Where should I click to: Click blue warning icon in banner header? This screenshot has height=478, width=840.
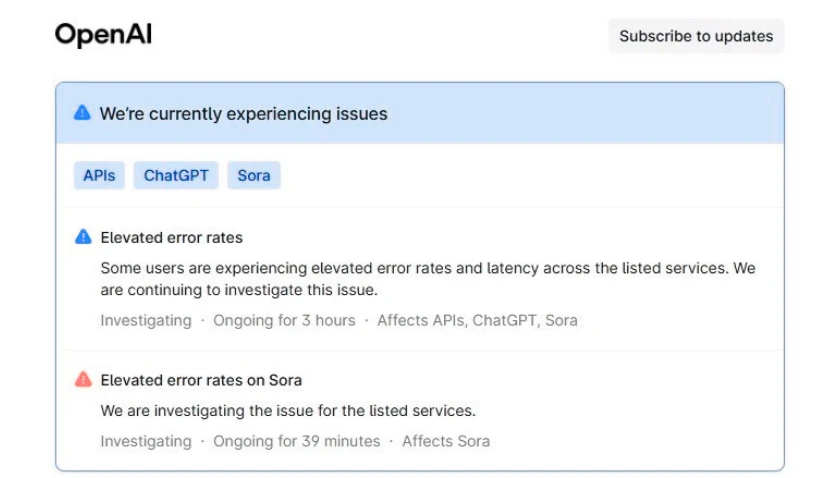(x=82, y=113)
